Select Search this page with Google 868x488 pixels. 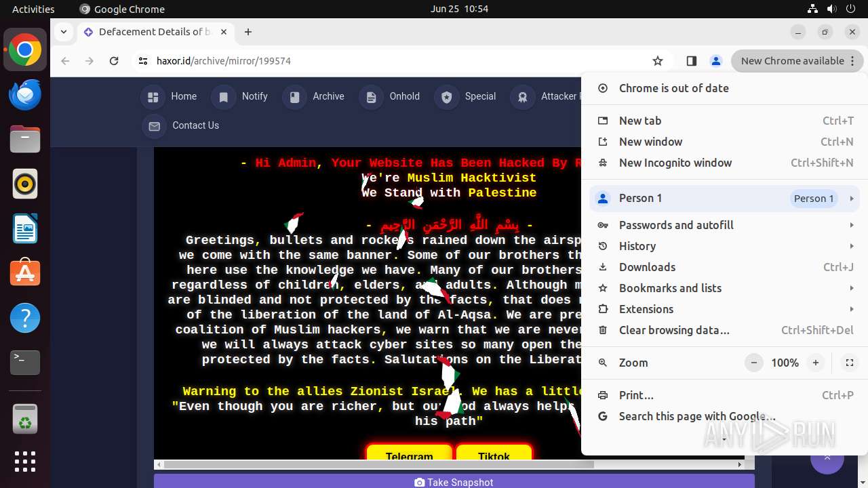point(724,416)
